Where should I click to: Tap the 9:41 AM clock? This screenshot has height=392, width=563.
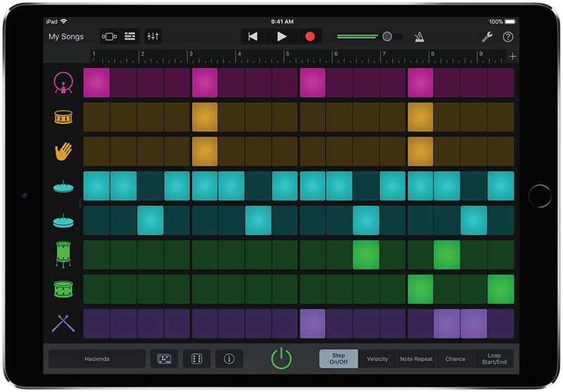(282, 22)
